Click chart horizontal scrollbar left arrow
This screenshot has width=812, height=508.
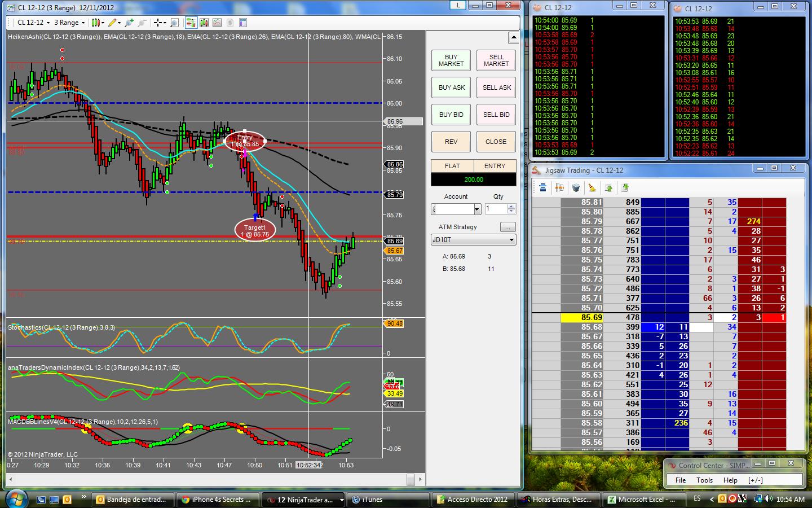tap(11, 479)
